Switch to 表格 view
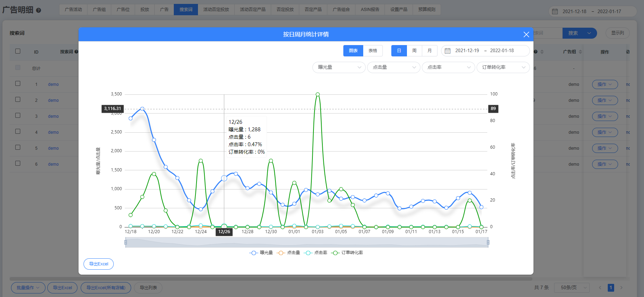 tap(372, 51)
